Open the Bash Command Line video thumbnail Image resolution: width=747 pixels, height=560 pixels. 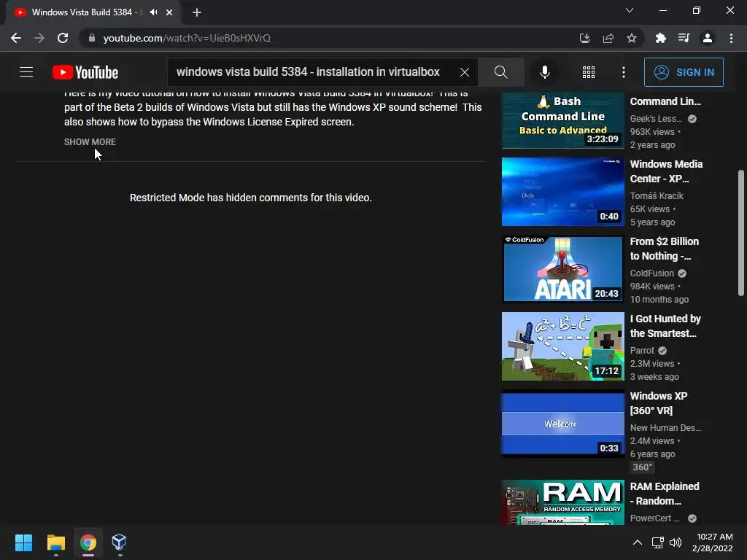[x=562, y=120]
